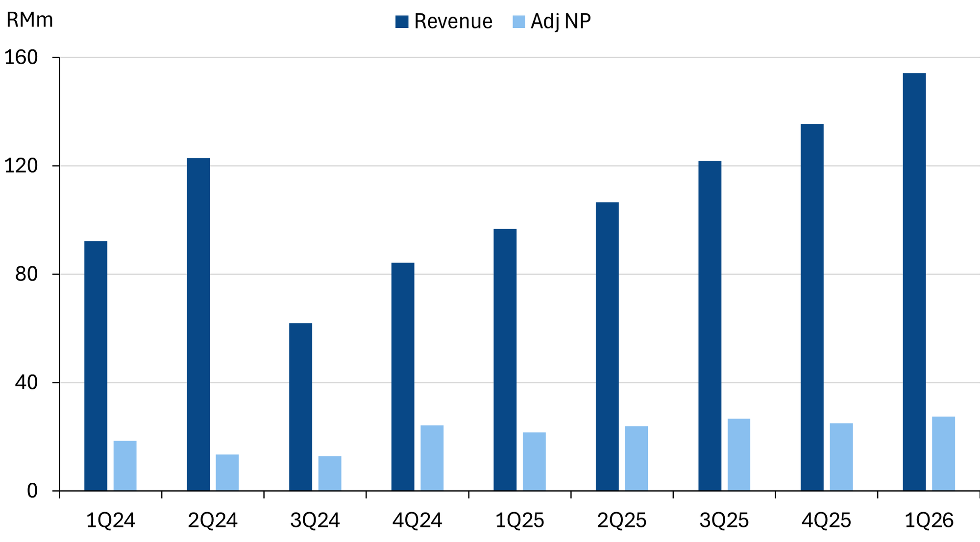Click the 2Q25 Adj NP bar
This screenshot has height=542, width=980.
point(636,458)
